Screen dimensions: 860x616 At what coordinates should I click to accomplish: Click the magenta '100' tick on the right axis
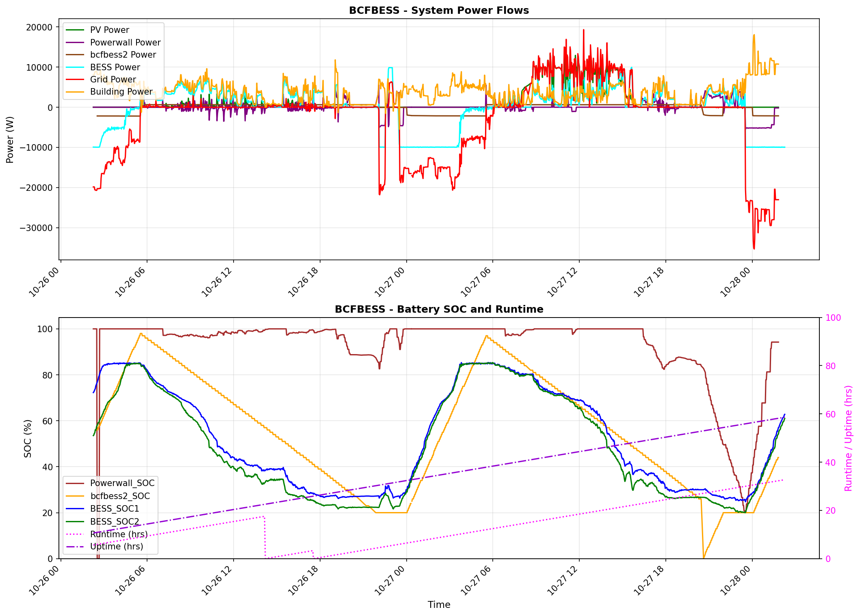click(x=833, y=318)
